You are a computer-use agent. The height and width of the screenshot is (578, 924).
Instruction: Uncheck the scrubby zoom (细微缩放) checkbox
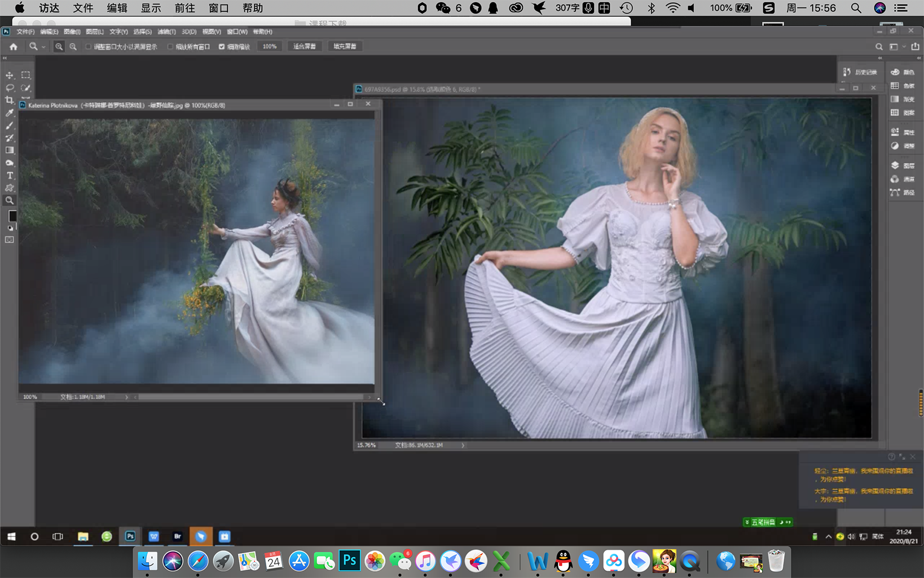tap(222, 47)
